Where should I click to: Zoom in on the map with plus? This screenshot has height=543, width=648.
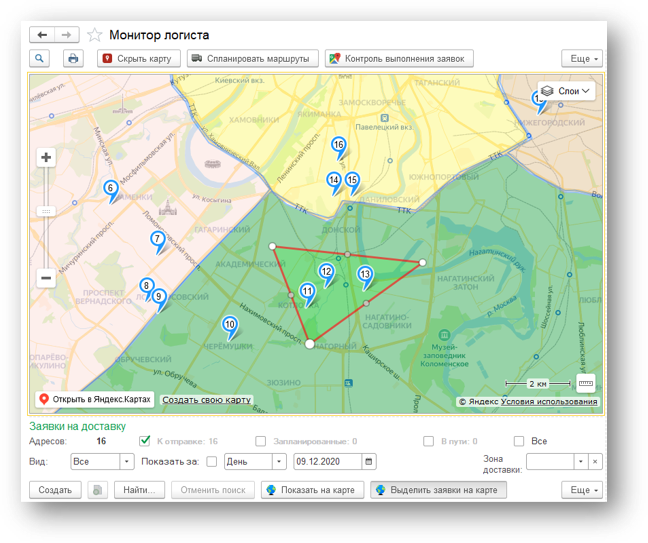point(46,157)
